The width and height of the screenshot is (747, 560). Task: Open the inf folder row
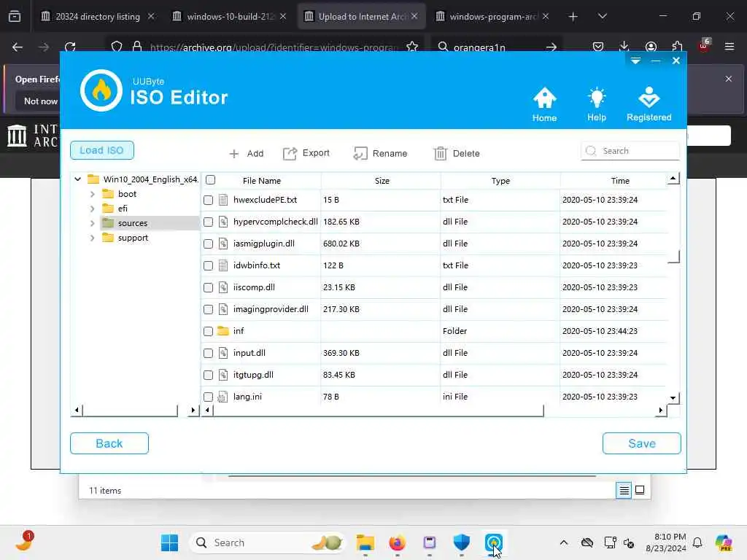(433, 331)
